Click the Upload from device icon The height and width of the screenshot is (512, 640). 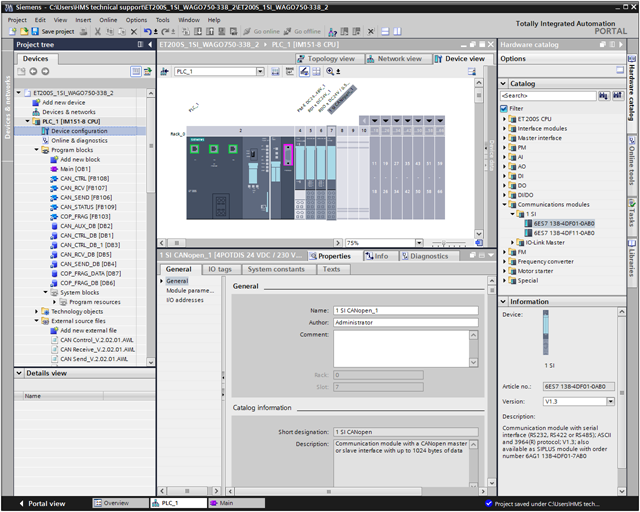click(x=210, y=31)
